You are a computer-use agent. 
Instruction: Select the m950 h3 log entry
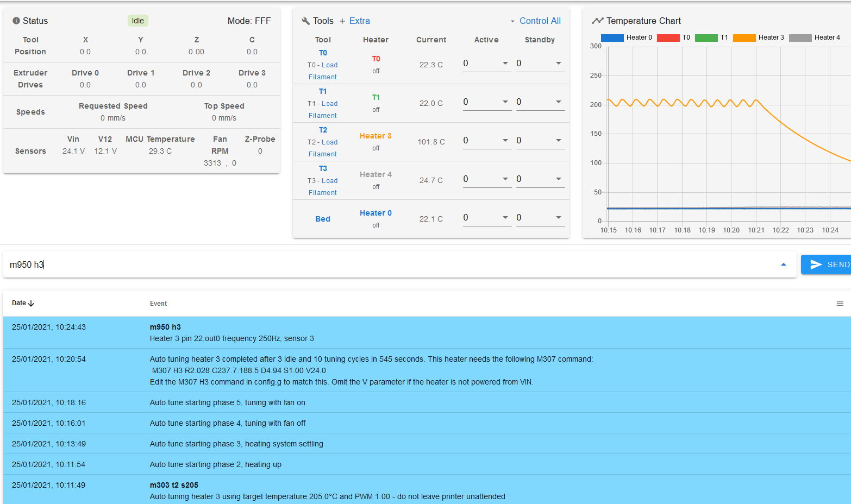pos(427,332)
